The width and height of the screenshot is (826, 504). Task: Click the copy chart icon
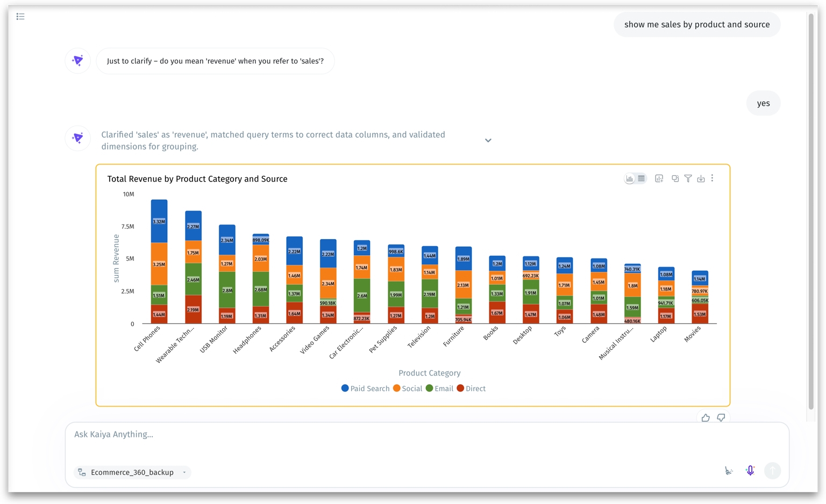point(675,178)
